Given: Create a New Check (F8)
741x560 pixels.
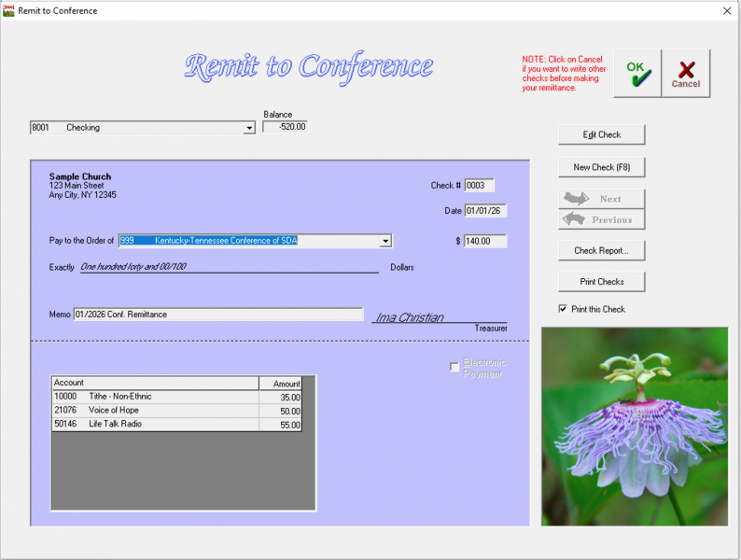Looking at the screenshot, I should point(601,167).
